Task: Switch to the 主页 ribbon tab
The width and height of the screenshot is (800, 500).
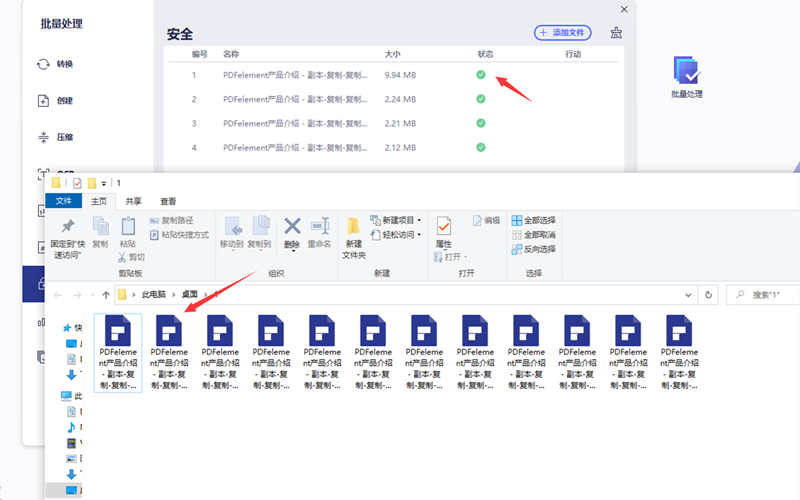Action: click(99, 202)
